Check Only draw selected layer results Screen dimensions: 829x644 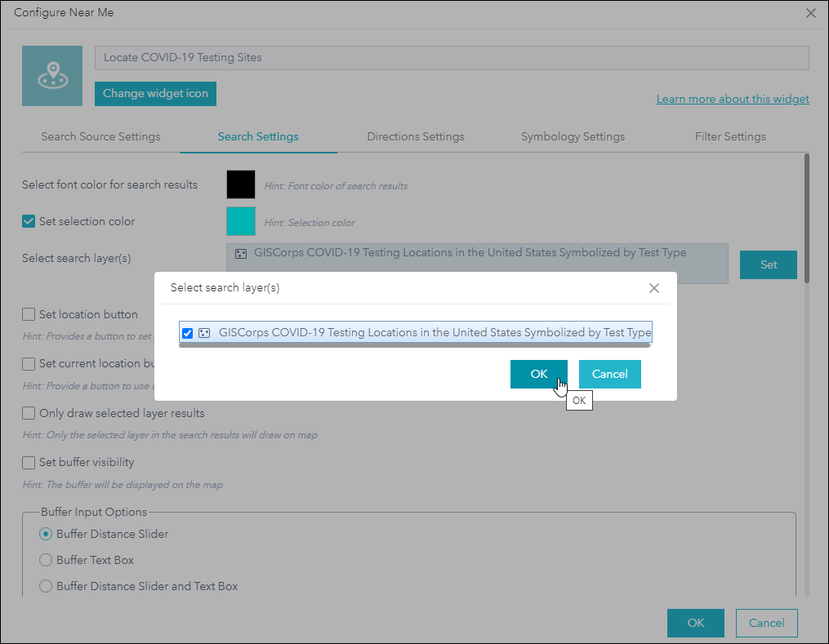point(29,415)
